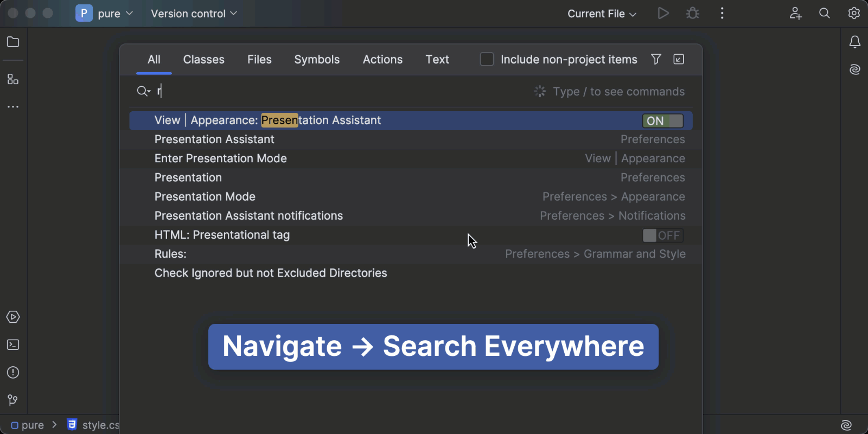Switch to the Text tab
Viewport: 868px width, 434px height.
tap(437, 60)
